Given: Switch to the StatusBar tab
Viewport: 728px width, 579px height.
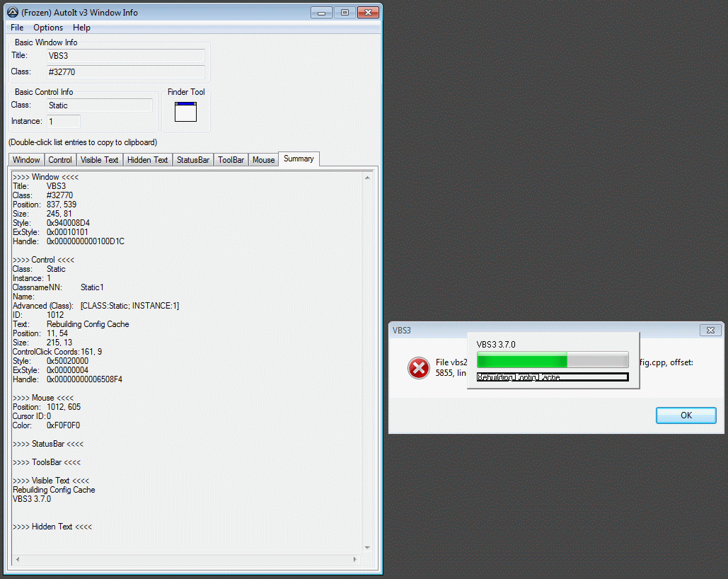Looking at the screenshot, I should click(193, 160).
